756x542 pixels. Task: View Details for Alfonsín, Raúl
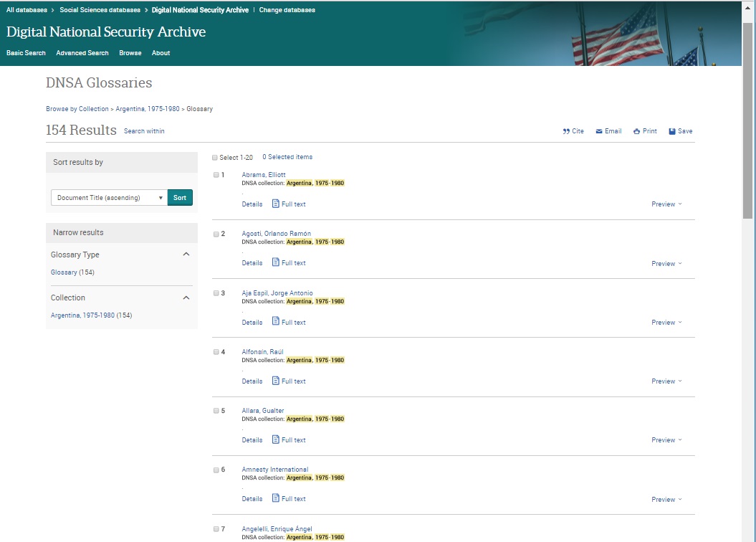click(x=252, y=381)
